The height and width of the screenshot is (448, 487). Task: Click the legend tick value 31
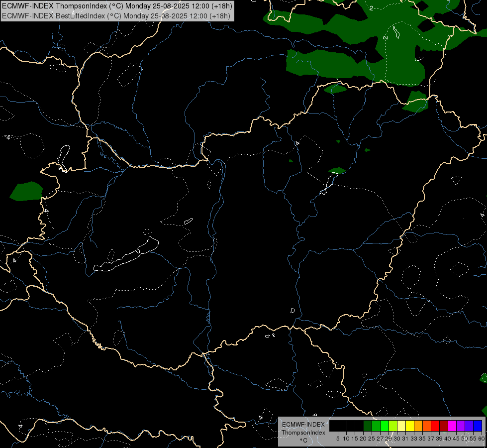pyautogui.click(x=405, y=439)
